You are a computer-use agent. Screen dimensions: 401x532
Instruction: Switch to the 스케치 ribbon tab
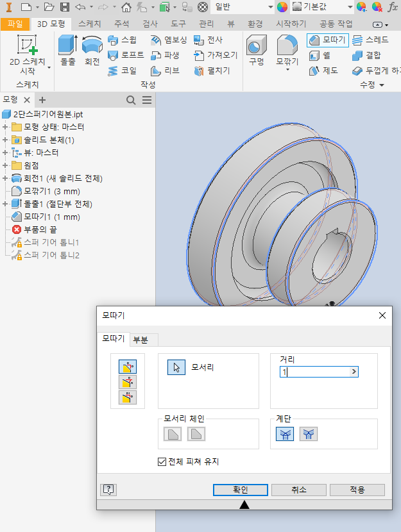[90, 24]
